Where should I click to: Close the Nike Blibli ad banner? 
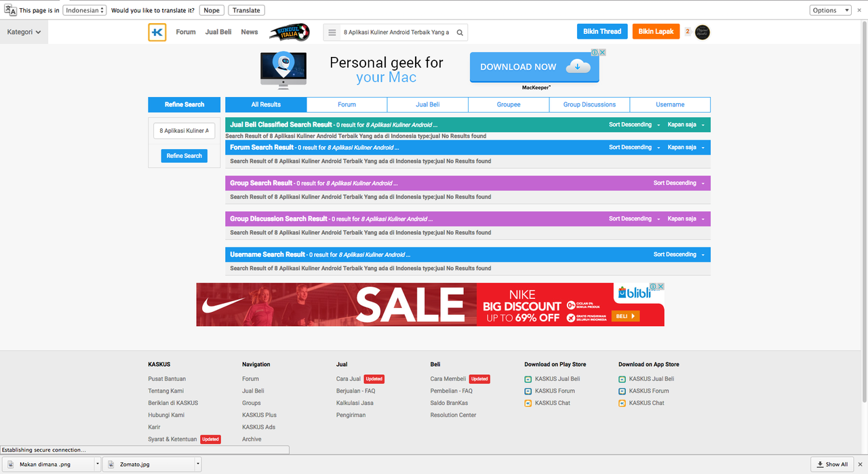[660, 287]
